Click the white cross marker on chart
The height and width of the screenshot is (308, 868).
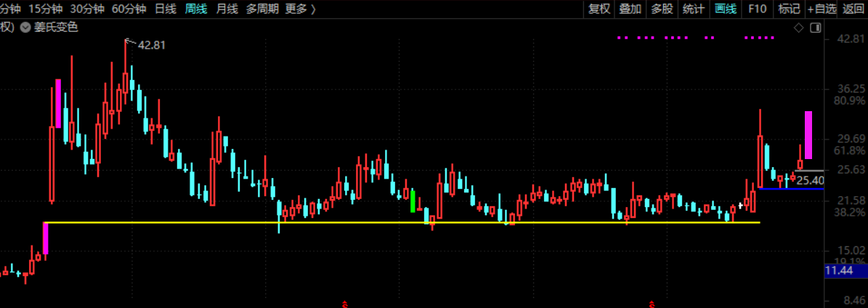[x=740, y=206]
